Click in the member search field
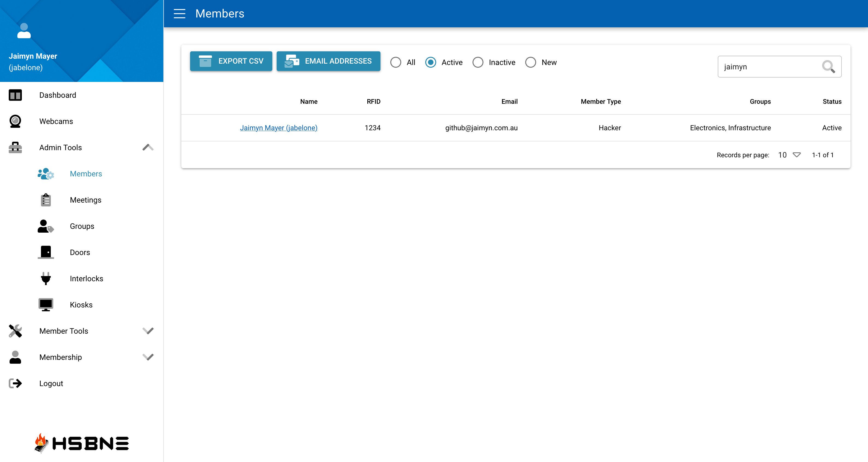Viewport: 868px width, 462px height. (768, 67)
